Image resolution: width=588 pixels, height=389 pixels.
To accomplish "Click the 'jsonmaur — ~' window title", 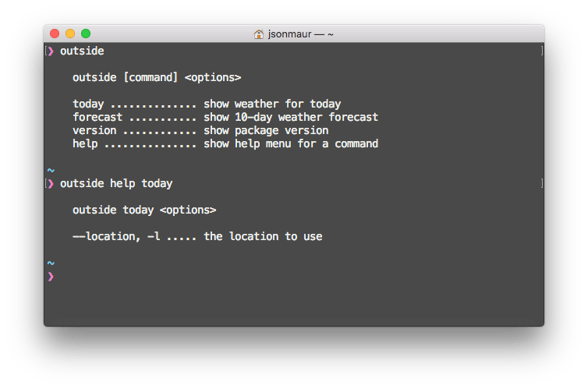I will (x=301, y=34).
